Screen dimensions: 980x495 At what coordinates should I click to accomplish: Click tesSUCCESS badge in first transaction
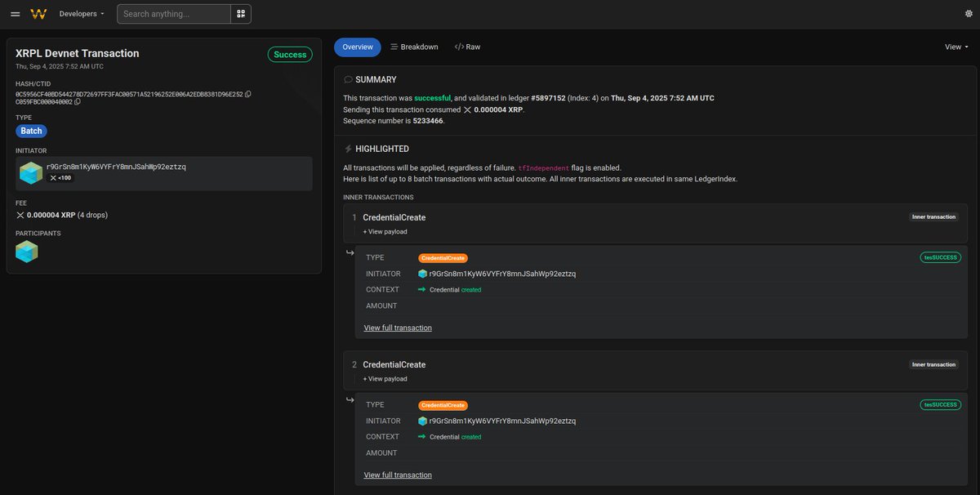(x=941, y=257)
